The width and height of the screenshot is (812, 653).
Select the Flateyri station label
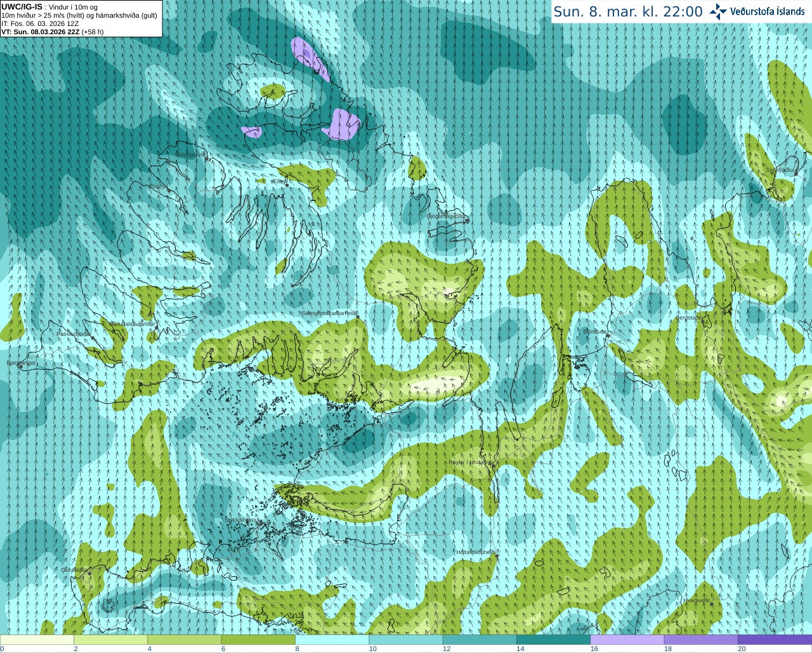point(158,186)
